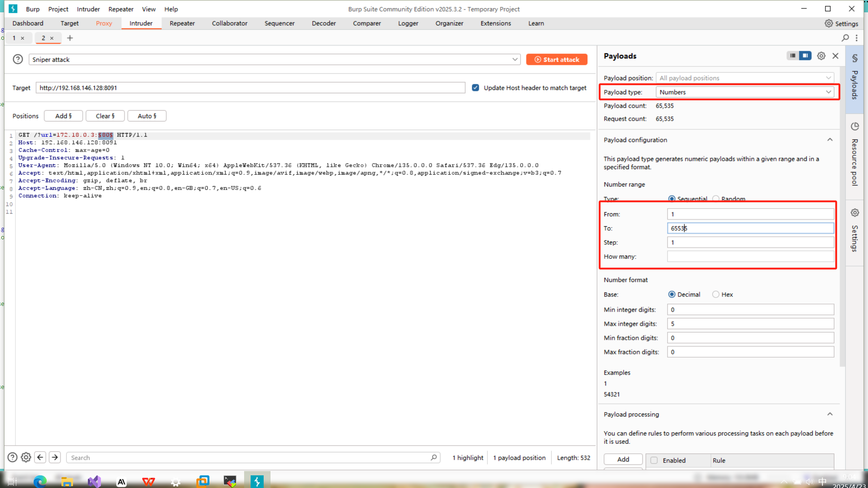Select the Hex base radio button
Image resolution: width=868 pixels, height=488 pixels.
coord(715,294)
